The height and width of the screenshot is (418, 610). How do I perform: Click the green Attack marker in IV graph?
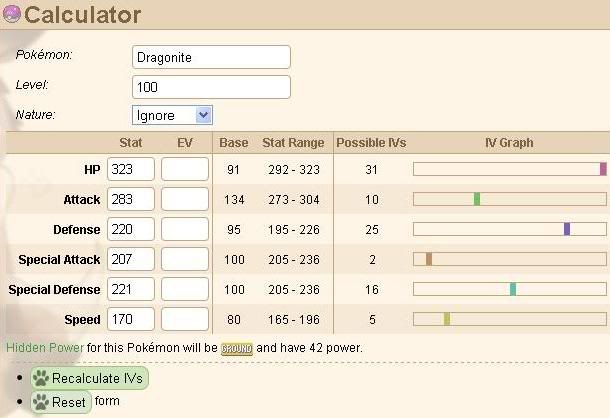coord(477,199)
